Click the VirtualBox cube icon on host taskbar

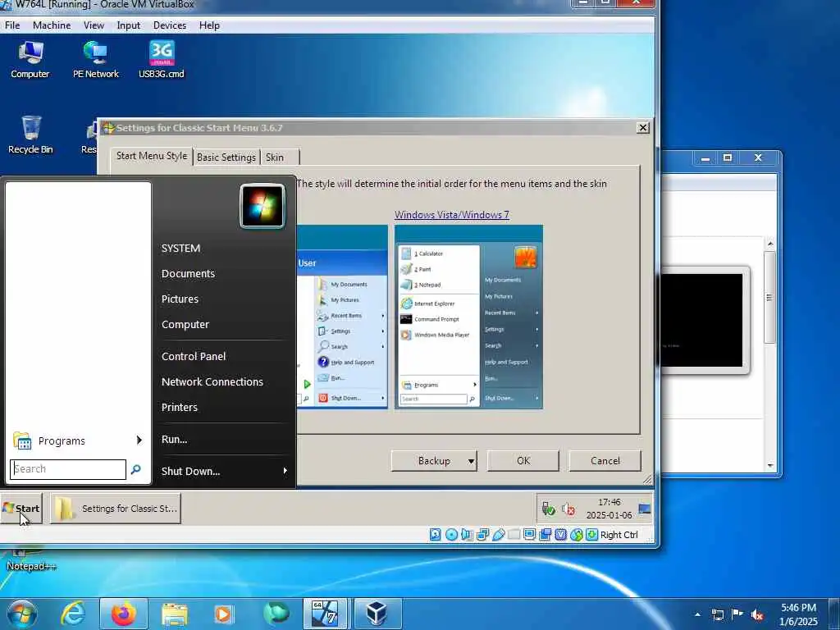[377, 614]
